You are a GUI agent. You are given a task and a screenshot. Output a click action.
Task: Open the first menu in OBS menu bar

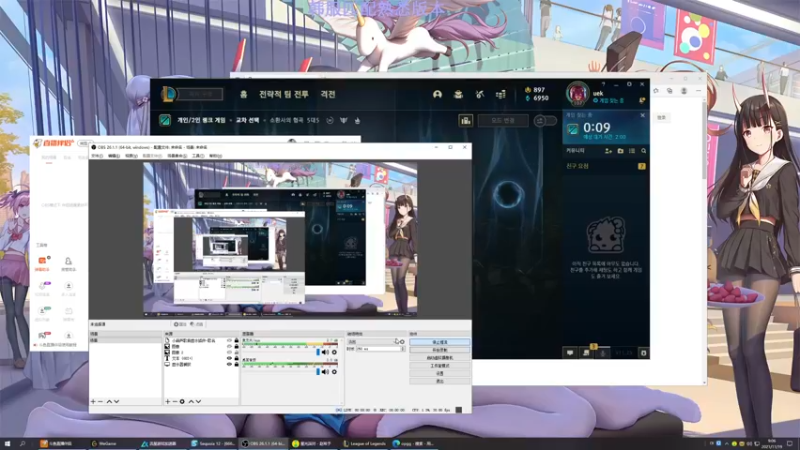pyautogui.click(x=97, y=156)
